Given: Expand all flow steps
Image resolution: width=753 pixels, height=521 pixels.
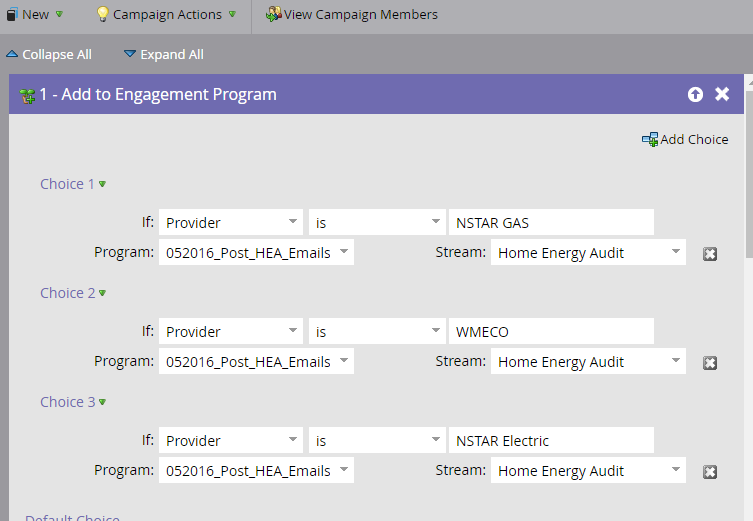Looking at the screenshot, I should point(163,54).
